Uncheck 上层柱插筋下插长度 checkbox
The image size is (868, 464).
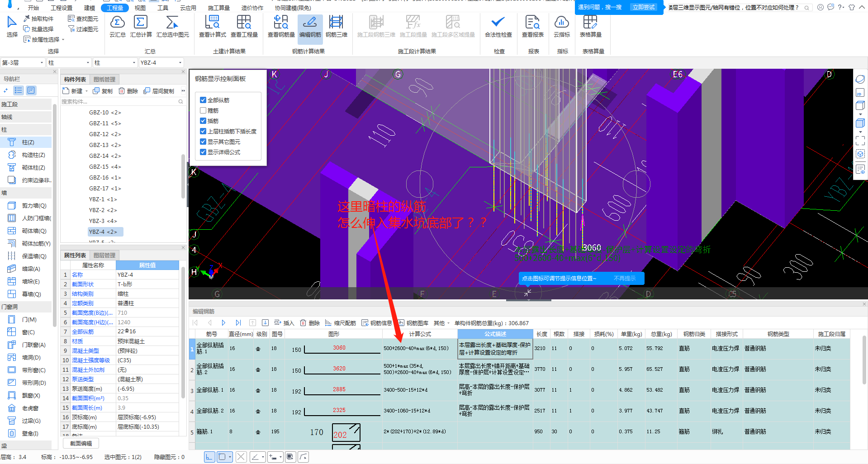pyautogui.click(x=203, y=131)
